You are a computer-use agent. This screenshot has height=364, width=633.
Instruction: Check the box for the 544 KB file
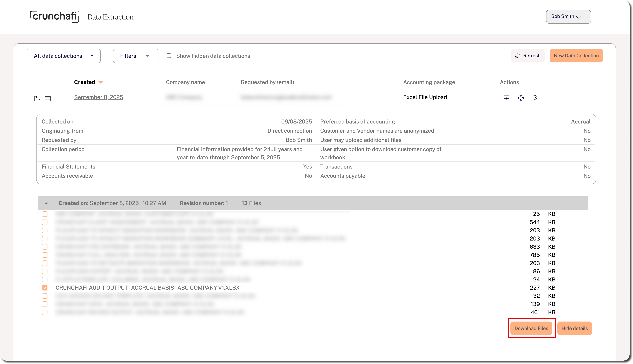click(x=45, y=222)
